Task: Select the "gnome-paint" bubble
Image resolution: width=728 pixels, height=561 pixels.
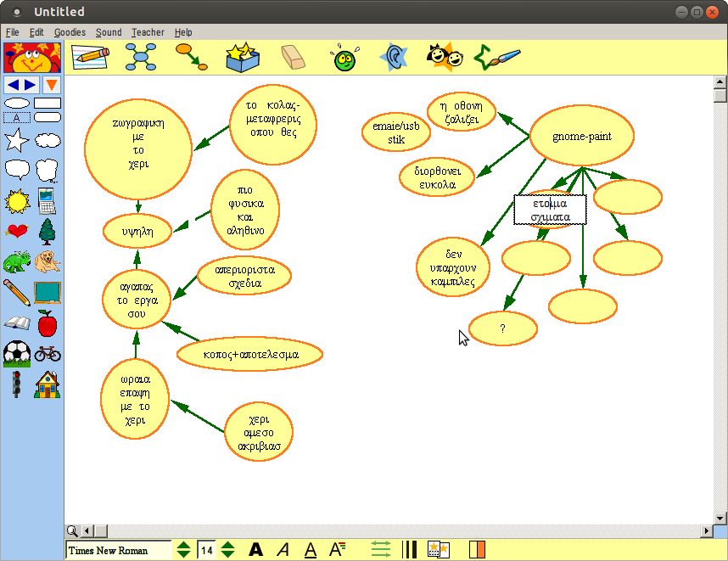Action: coord(582,136)
